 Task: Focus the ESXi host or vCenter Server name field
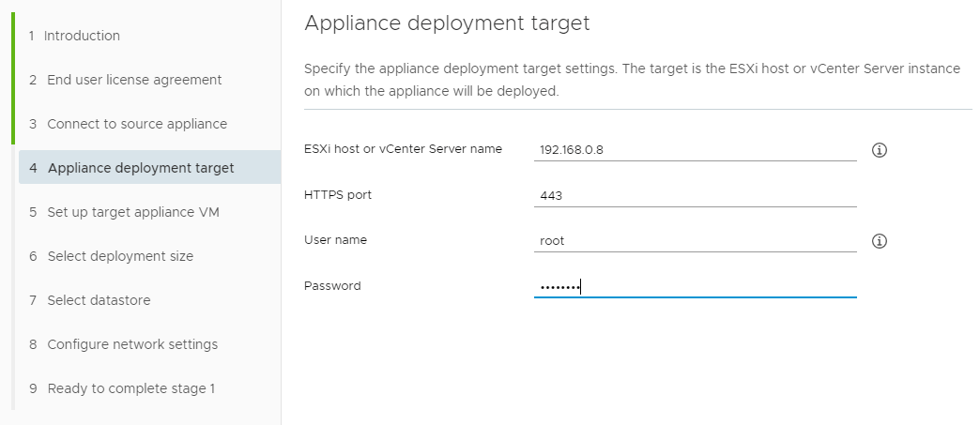click(695, 150)
